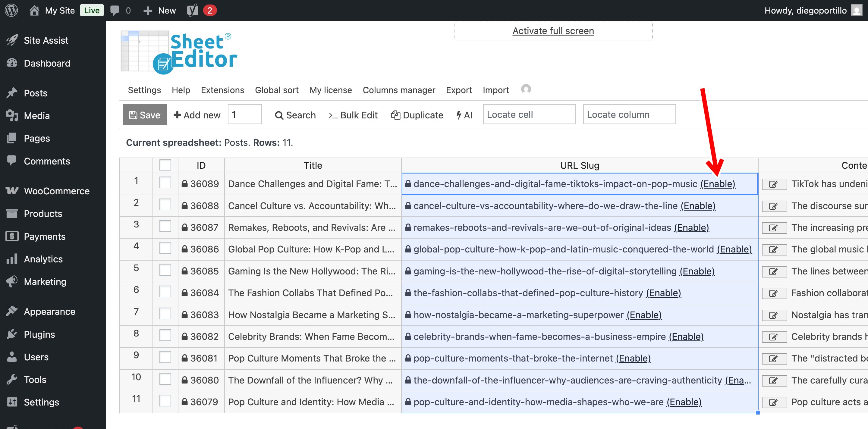Click the AI lightning icon
Screen dimensions: 868x429
[458, 115]
